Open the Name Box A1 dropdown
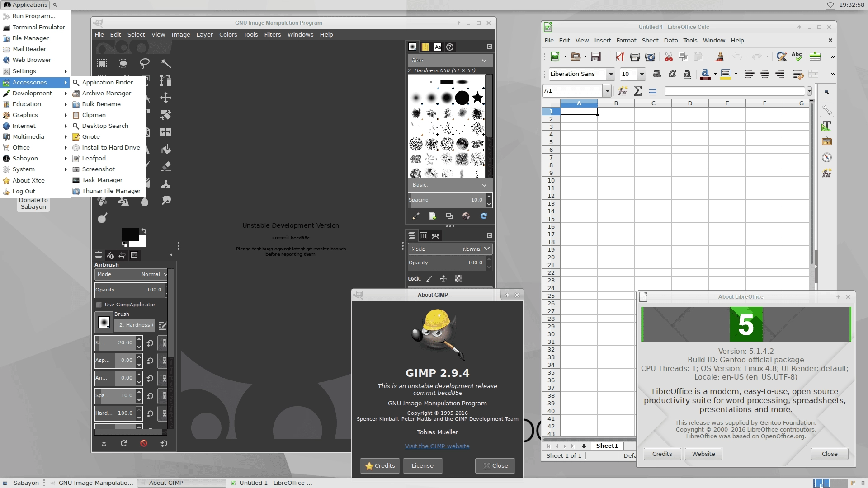Screen dimensions: 868x488 [x=607, y=91]
